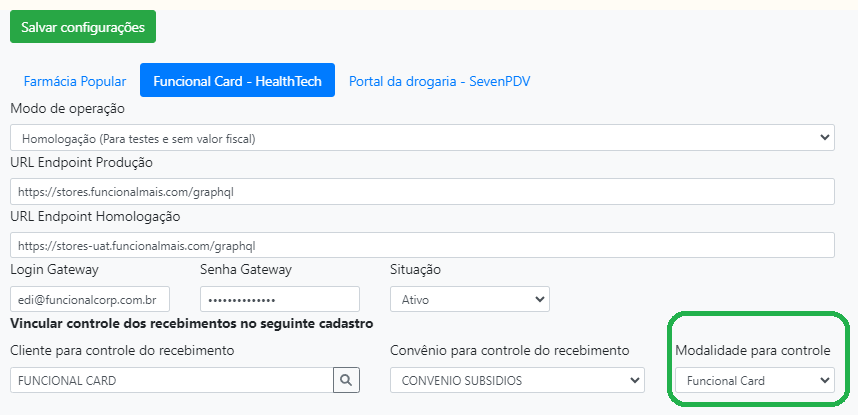Open the Portal da drogaria - SevenPDV tab

[439, 81]
